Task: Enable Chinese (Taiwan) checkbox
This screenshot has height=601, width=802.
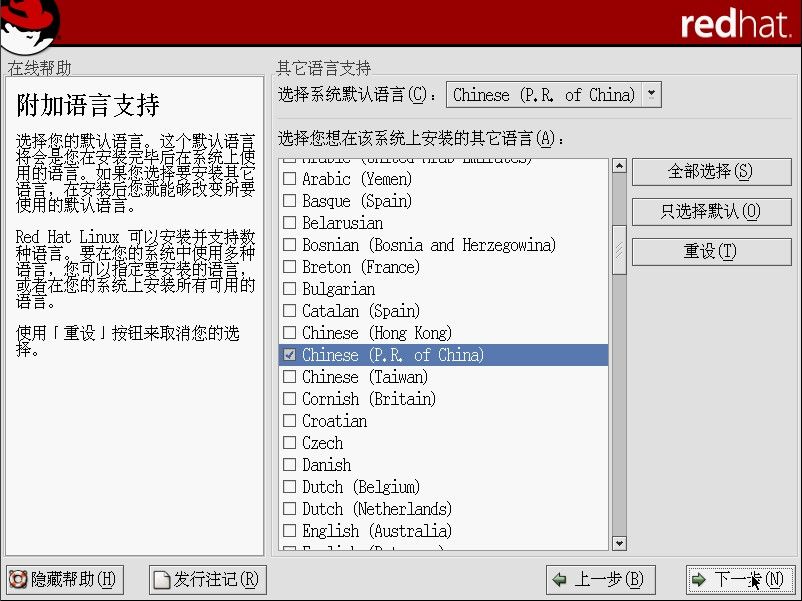Action: 289,376
